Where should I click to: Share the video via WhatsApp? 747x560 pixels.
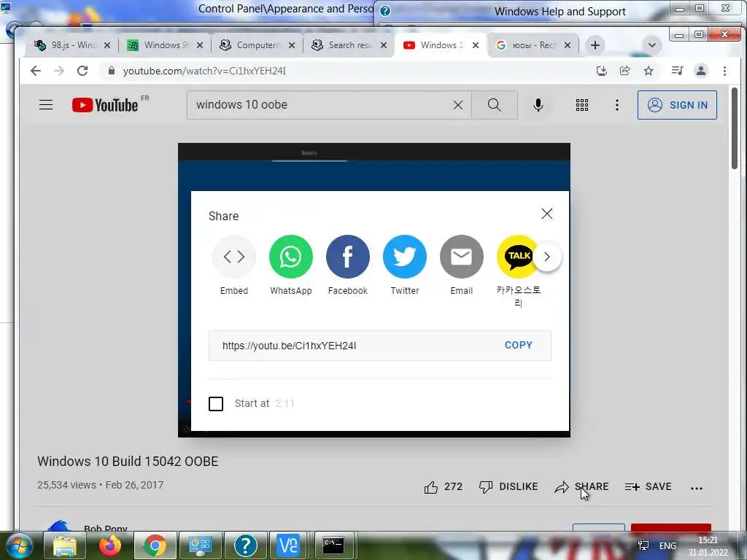tap(290, 257)
